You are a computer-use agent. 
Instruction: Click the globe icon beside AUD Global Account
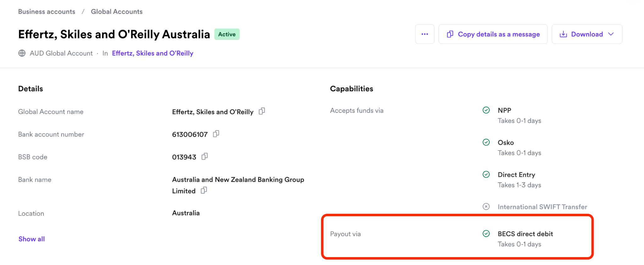(22, 53)
